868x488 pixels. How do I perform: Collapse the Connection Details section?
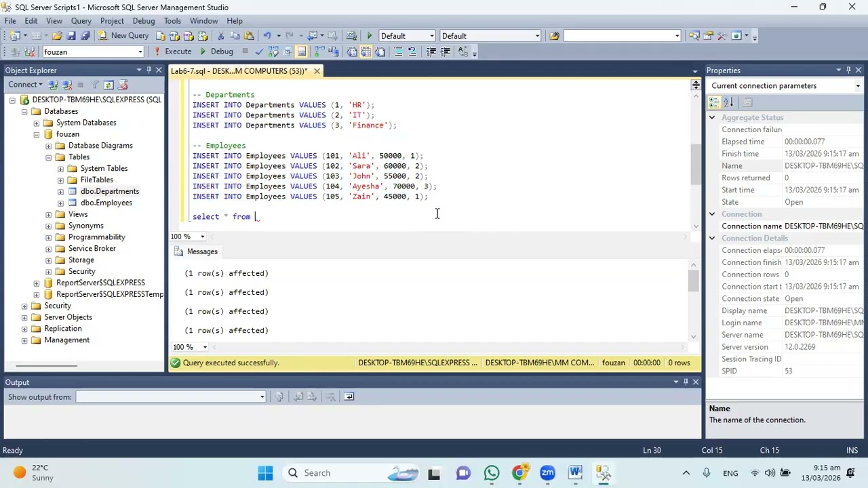coord(712,239)
